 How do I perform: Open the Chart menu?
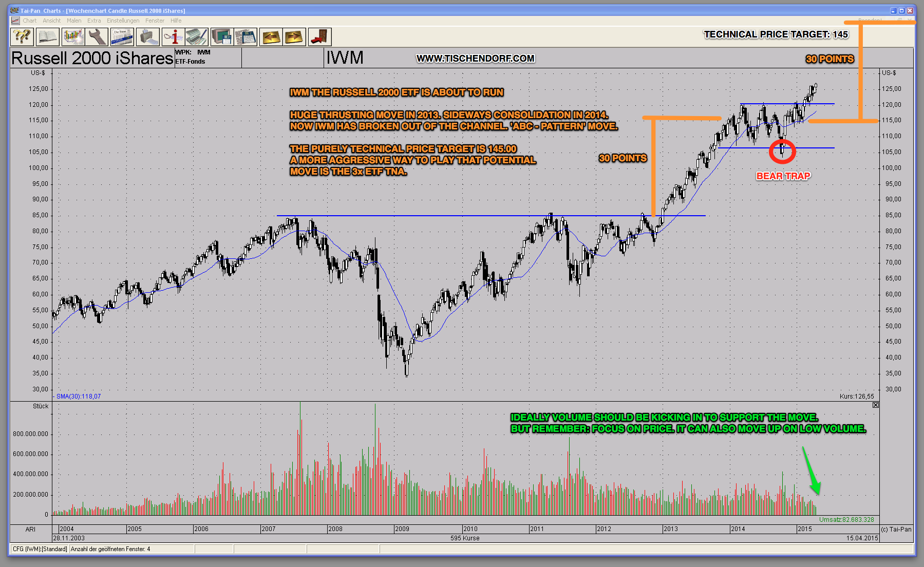coord(29,21)
